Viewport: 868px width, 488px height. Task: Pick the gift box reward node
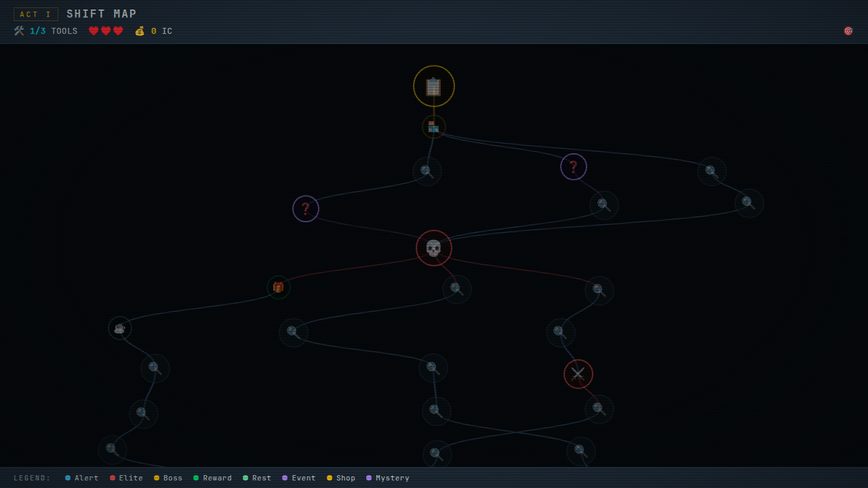click(279, 287)
